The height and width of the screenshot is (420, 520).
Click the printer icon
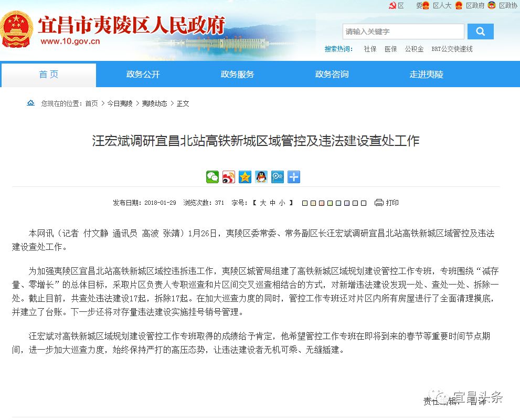tap(379, 203)
